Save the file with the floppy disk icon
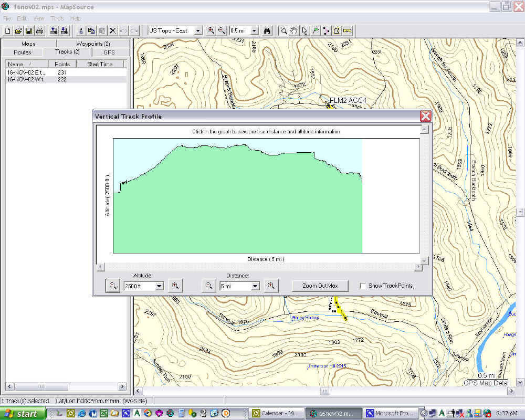 tap(29, 31)
